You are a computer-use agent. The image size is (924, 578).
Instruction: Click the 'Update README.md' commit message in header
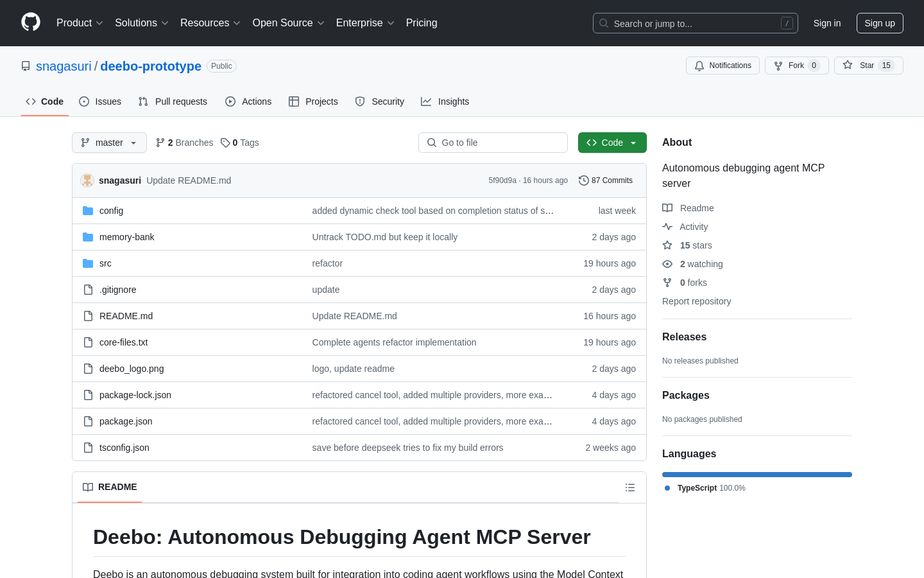pyautogui.click(x=189, y=180)
